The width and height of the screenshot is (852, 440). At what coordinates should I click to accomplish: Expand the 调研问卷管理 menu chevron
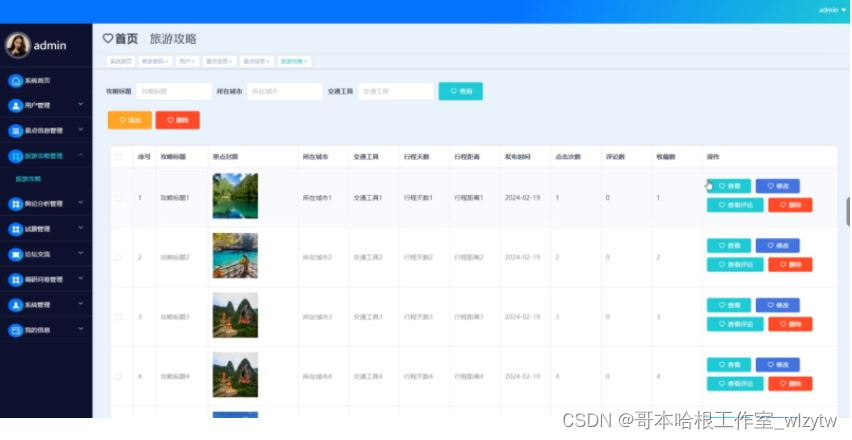81,278
